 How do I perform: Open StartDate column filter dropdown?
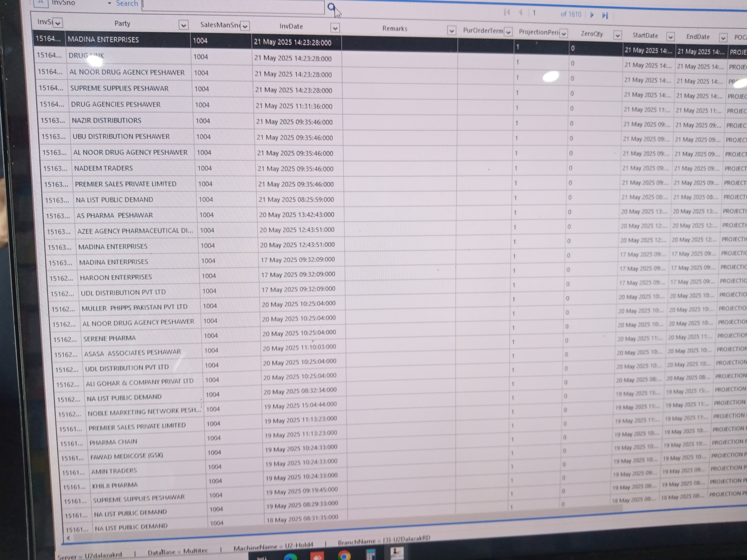[x=670, y=36]
